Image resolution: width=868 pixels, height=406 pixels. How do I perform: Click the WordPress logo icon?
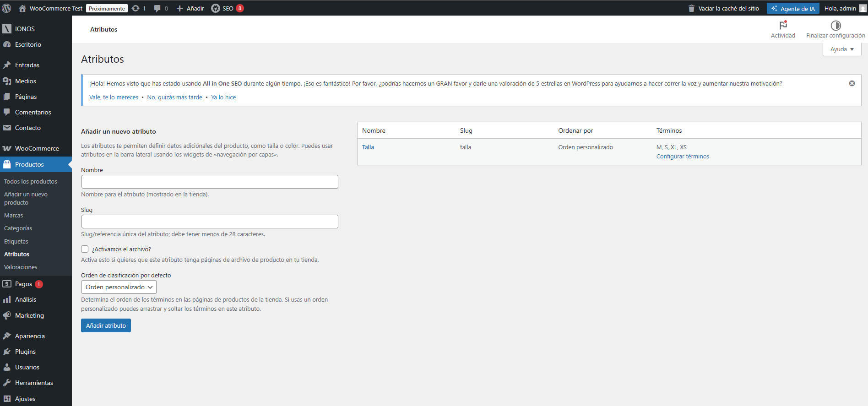[6, 8]
